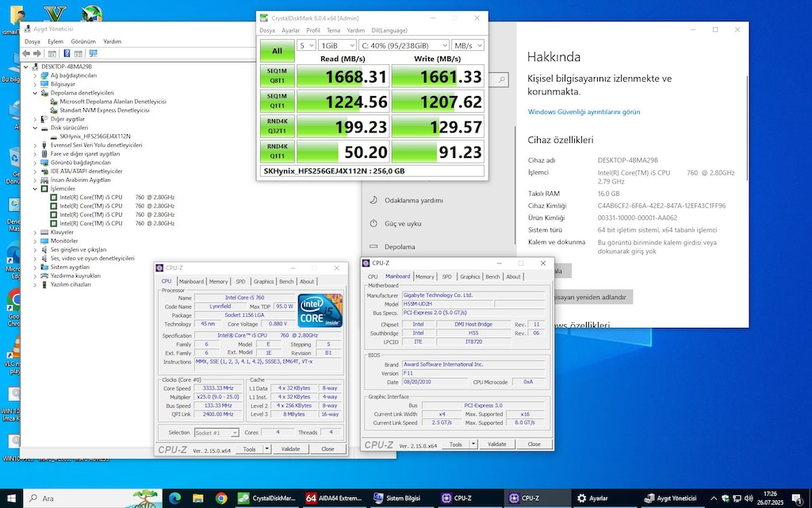
Task: Click the search magnifier icon in Settings window
Action: pos(501,80)
